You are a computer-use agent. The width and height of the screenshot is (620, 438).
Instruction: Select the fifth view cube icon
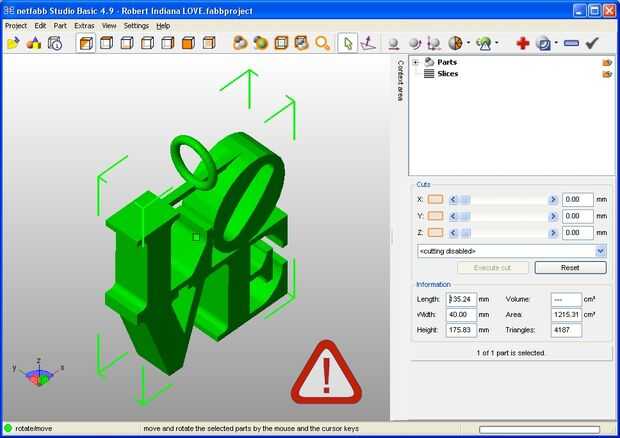click(x=168, y=43)
